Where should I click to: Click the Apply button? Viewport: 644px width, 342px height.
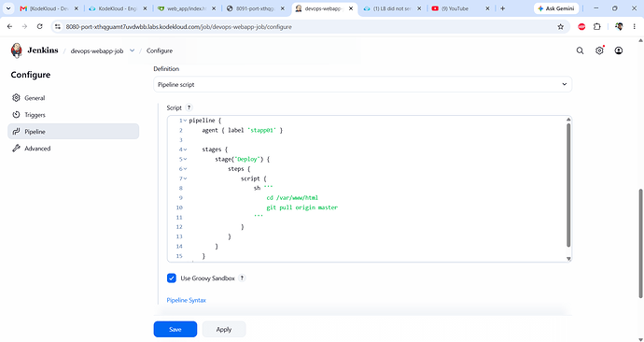click(224, 329)
